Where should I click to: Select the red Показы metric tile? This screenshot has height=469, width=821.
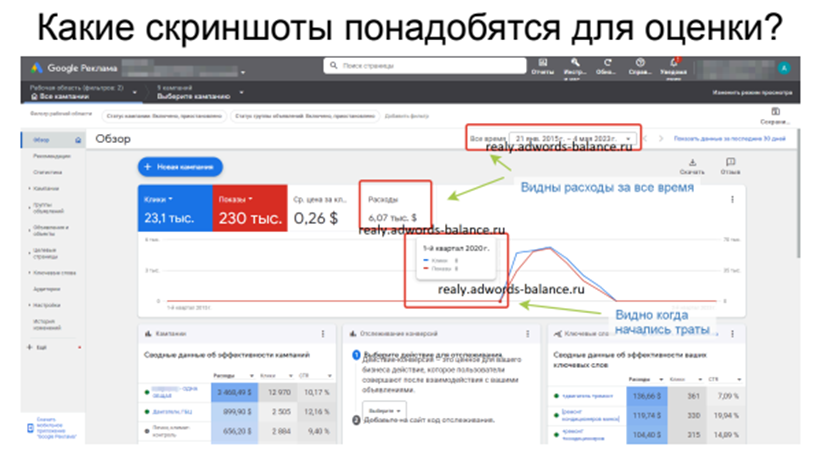click(x=250, y=208)
